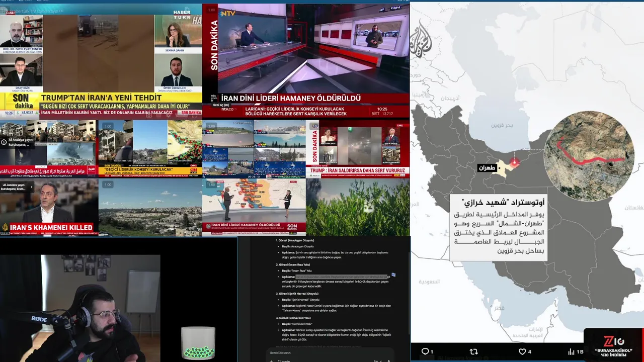Expand the Al Jazeera funding notice chevron

point(31,187)
